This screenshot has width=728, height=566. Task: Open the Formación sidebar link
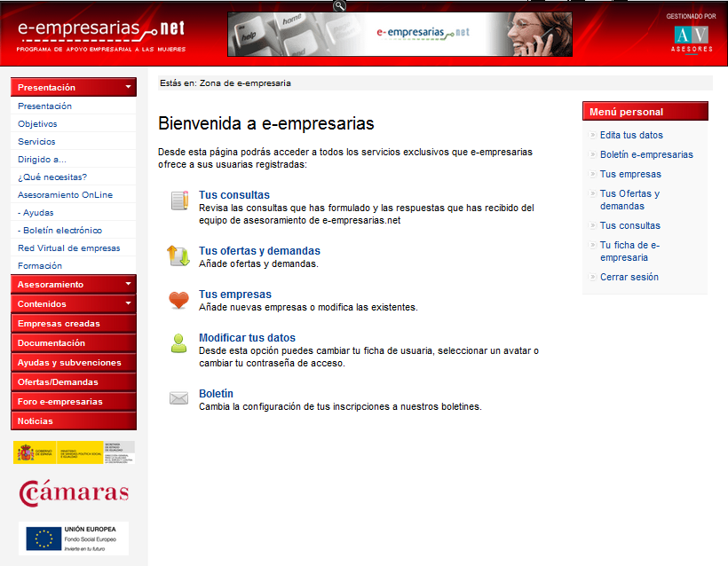pyautogui.click(x=39, y=265)
